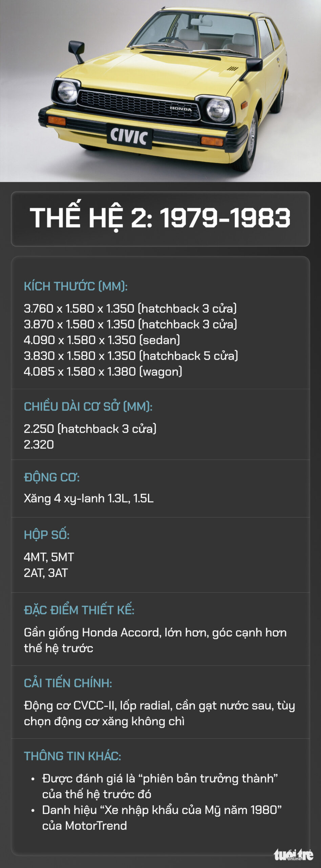Click the MotorTrend award bullet point
The width and height of the screenshot is (321, 868).
click(x=162, y=817)
